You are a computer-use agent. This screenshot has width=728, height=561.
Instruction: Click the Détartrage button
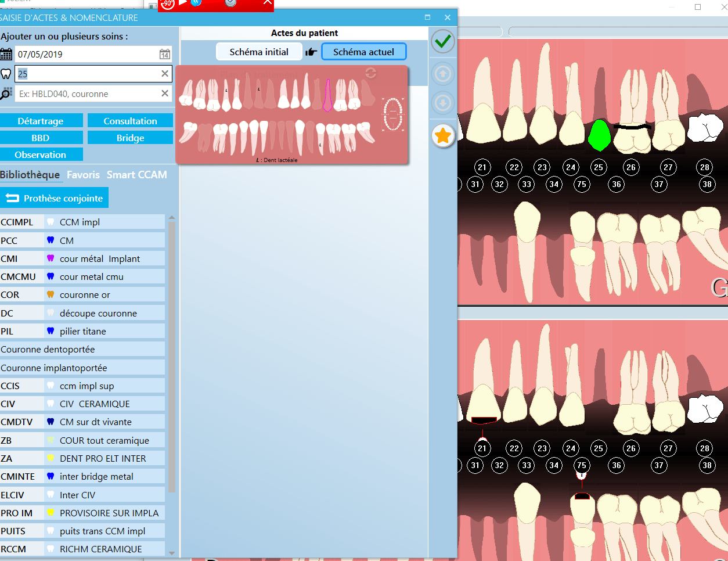pyautogui.click(x=41, y=121)
